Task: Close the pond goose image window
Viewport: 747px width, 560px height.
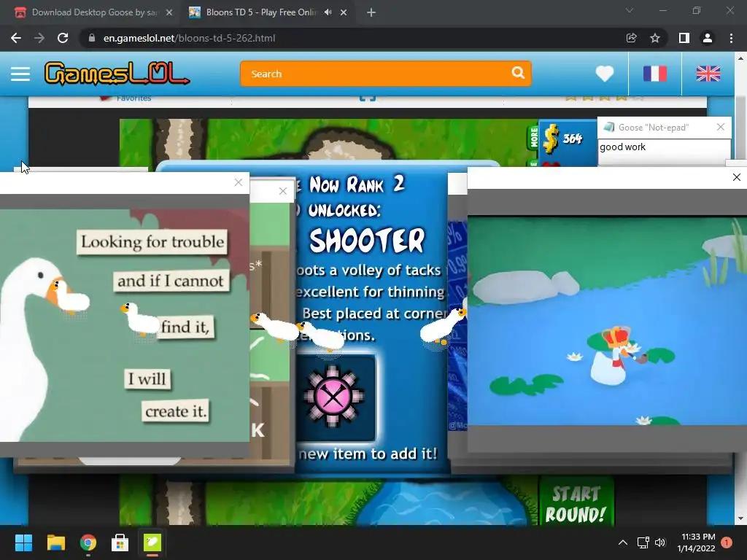Action: pyautogui.click(x=737, y=177)
